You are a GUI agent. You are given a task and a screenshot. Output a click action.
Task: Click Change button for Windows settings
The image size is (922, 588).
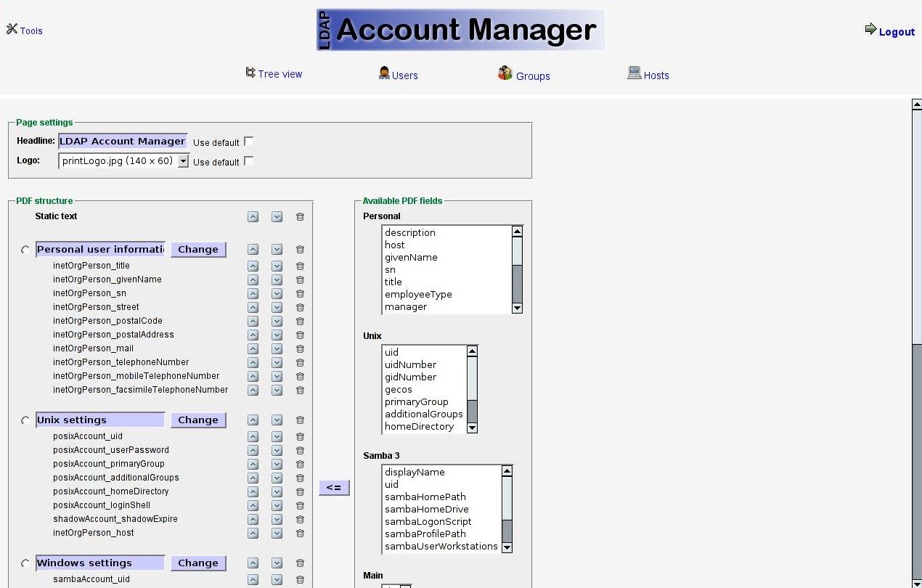pyautogui.click(x=198, y=563)
